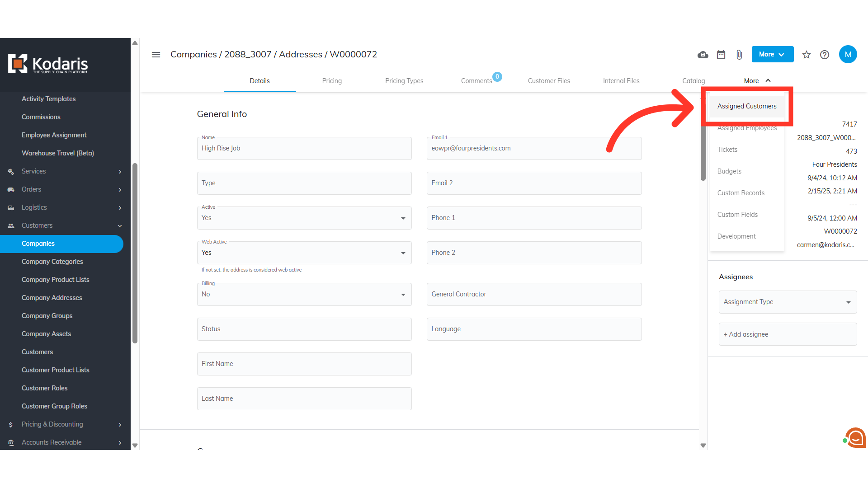This screenshot has width=868, height=488.
Task: Click the paperclip attachments icon
Action: click(739, 55)
